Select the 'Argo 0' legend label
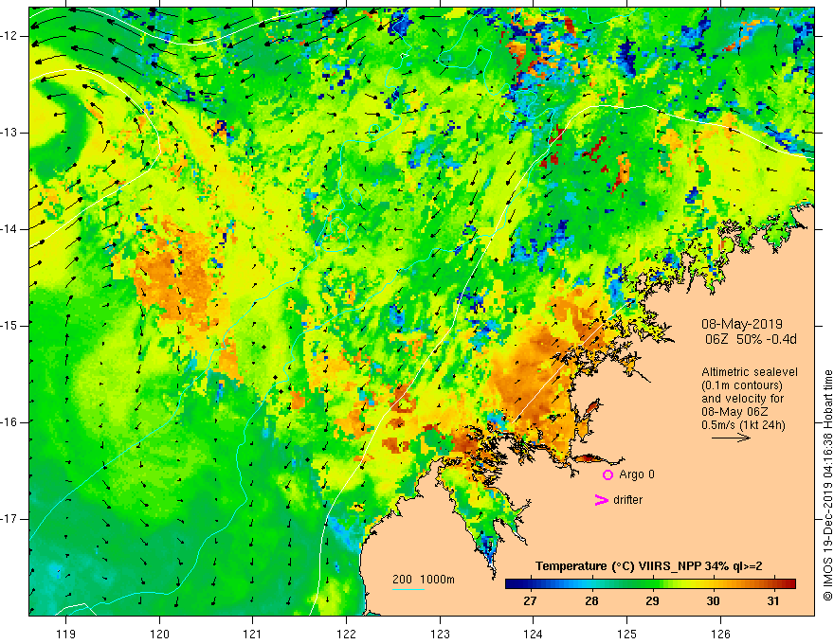834x644 pixels. click(x=637, y=474)
